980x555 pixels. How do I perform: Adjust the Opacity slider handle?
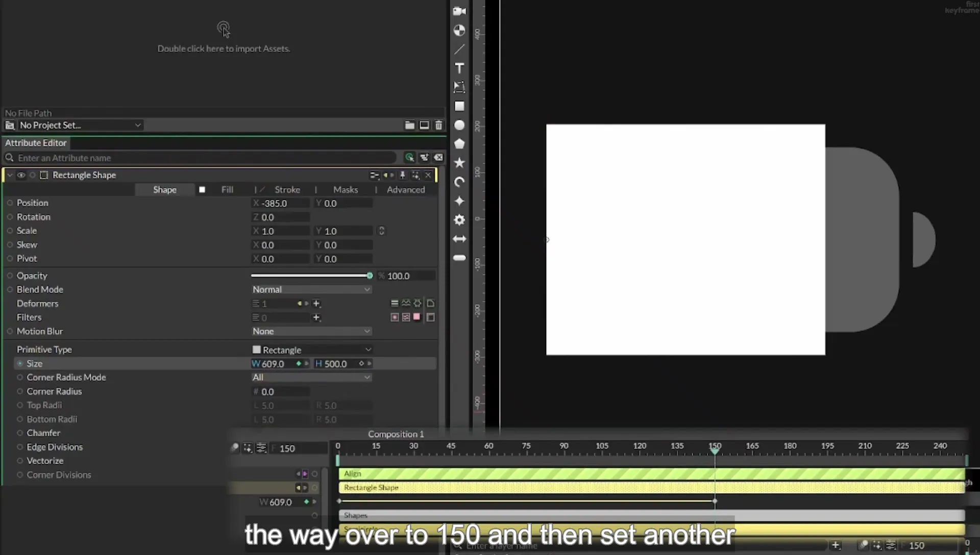[370, 275]
